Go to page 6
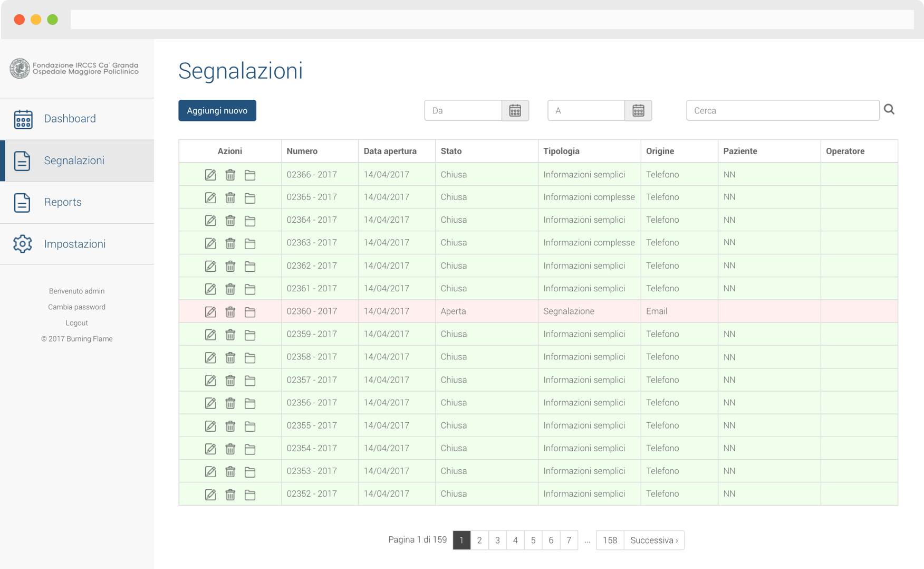924x569 pixels. 551,540
